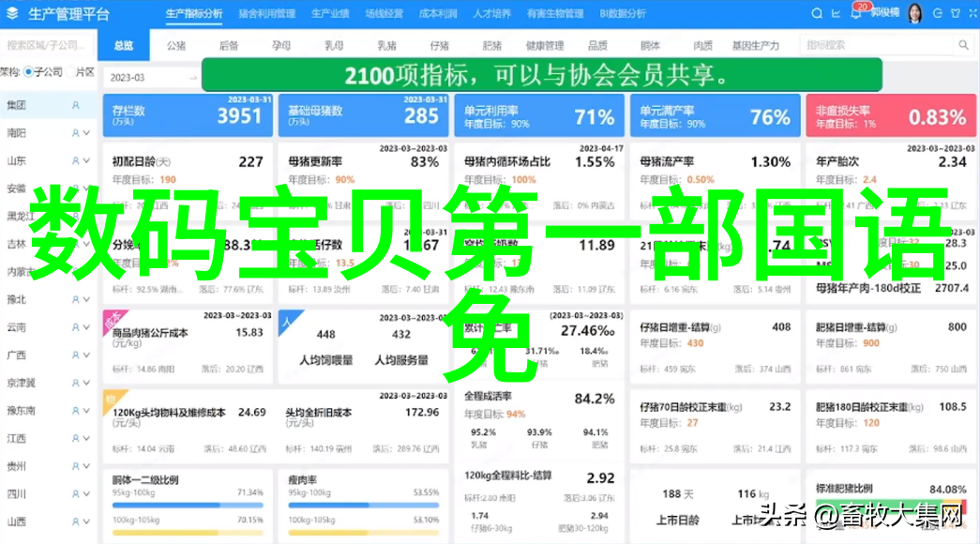Image resolution: width=980 pixels, height=544 pixels.
Task: Open the 2023-03 date picker
Action: pyautogui.click(x=148, y=77)
